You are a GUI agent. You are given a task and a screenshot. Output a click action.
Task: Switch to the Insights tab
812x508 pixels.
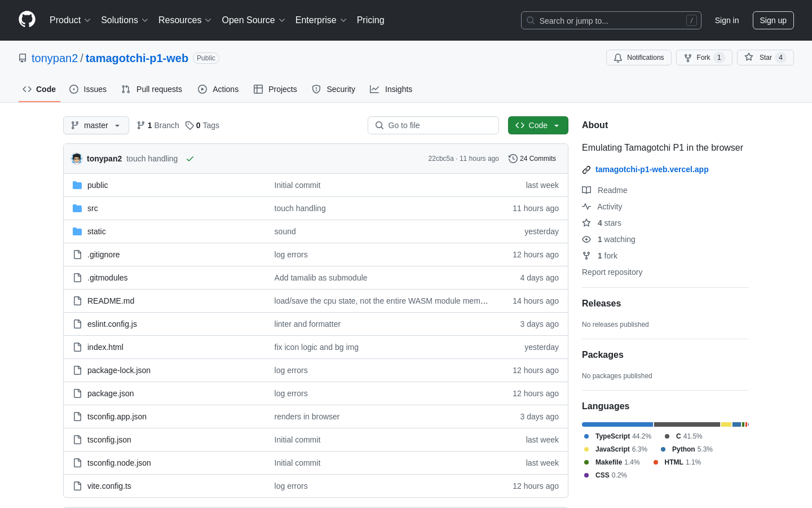(x=391, y=89)
